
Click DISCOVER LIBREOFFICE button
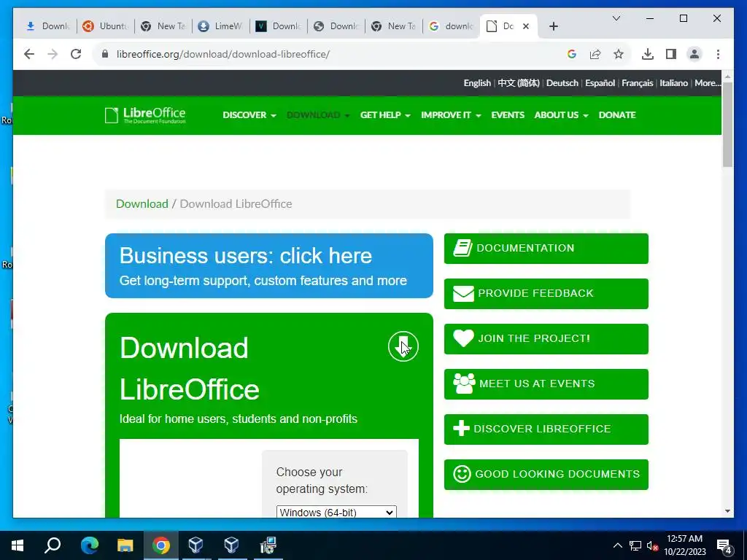(x=546, y=429)
